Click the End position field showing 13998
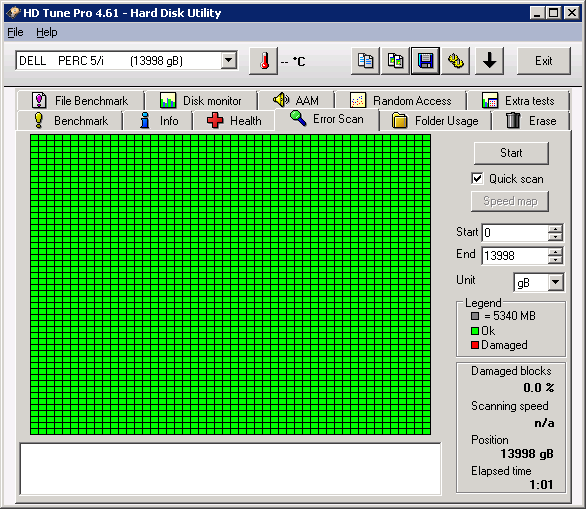Image resolution: width=586 pixels, height=509 pixels. (x=515, y=256)
